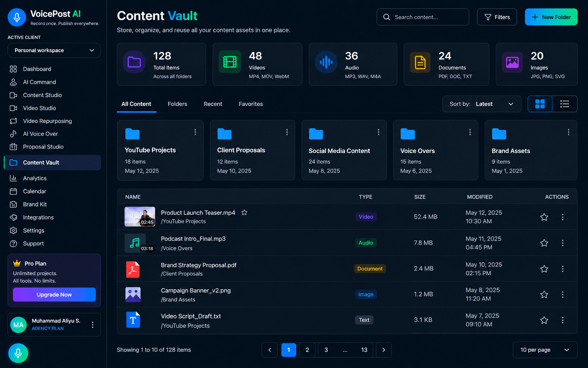
Task: Click the Upgrade Now button
Action: click(54, 295)
